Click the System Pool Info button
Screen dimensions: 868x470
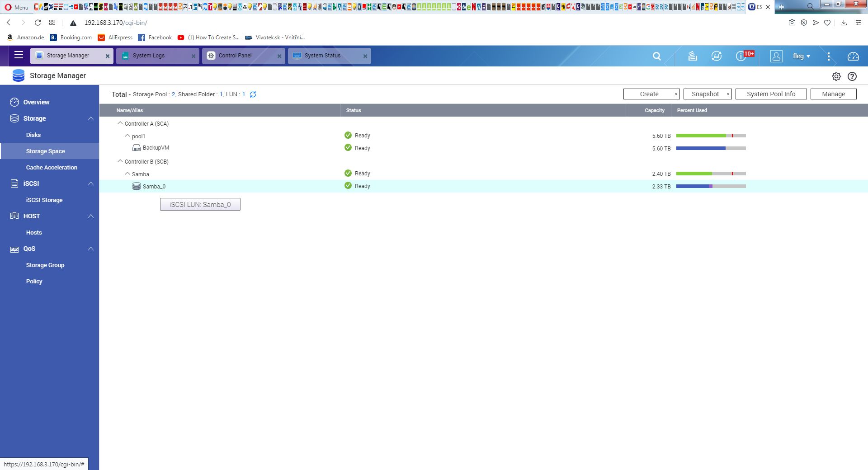[x=771, y=94]
